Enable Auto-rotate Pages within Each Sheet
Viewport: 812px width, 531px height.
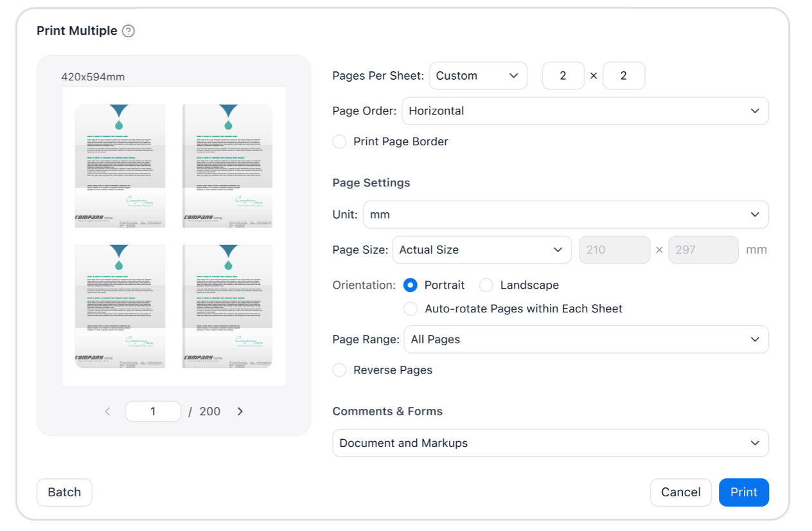[410, 309]
